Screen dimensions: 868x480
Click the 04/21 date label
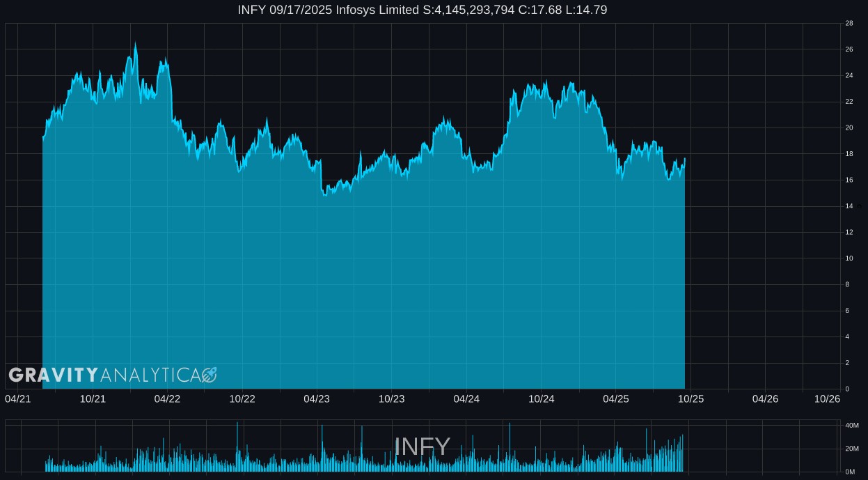[x=18, y=398]
